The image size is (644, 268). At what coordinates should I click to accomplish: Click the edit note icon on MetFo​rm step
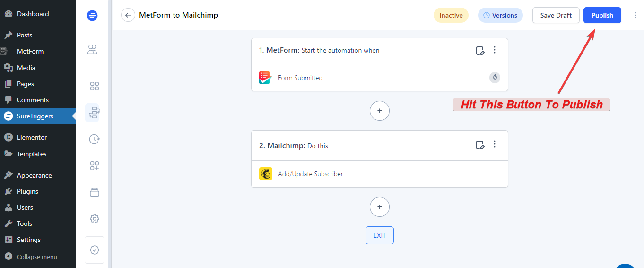click(x=480, y=51)
